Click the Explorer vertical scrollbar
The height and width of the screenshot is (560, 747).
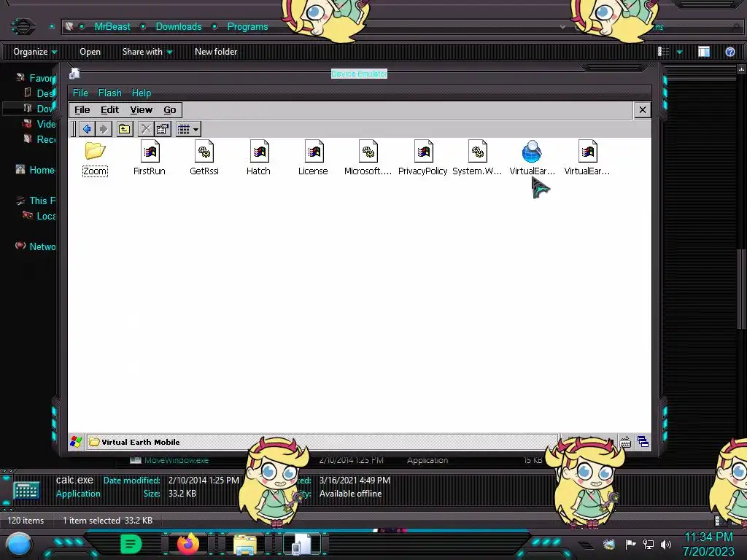click(741, 289)
